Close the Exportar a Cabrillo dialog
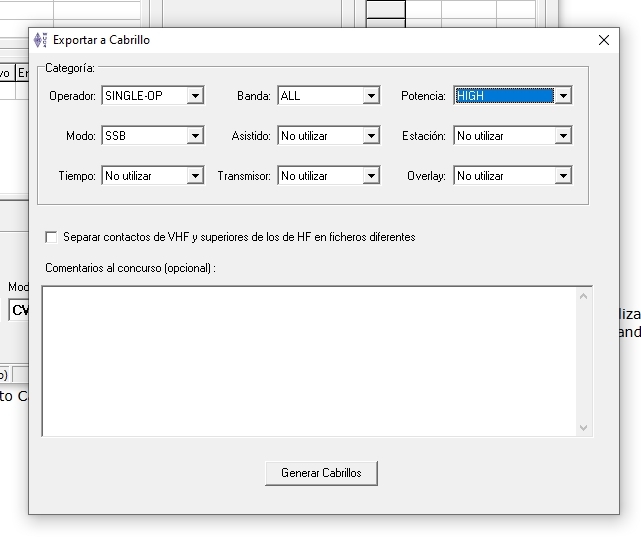The height and width of the screenshot is (539, 641). click(603, 40)
